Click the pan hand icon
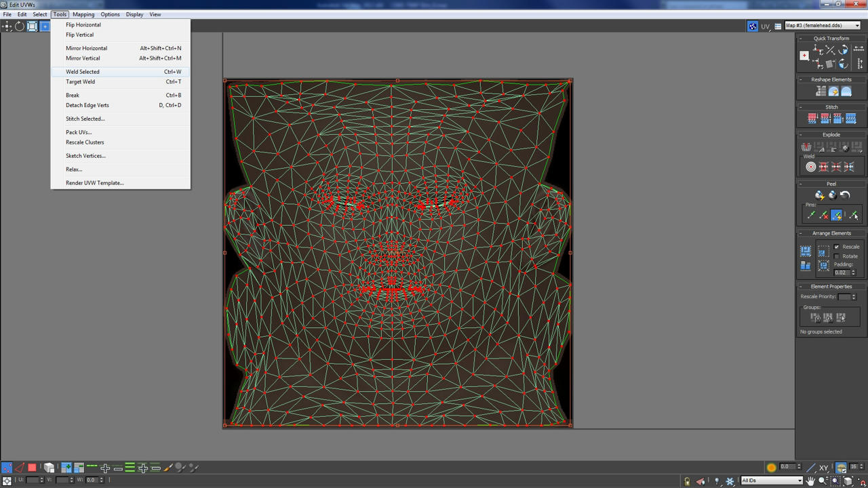Image resolution: width=868 pixels, height=488 pixels. pos(810,481)
